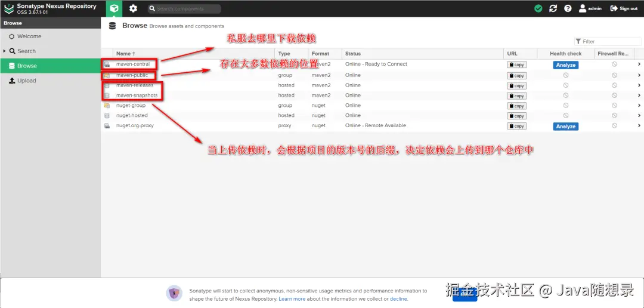644x308 pixels.
Task: Sort by the Status column header
Action: [x=423, y=54]
